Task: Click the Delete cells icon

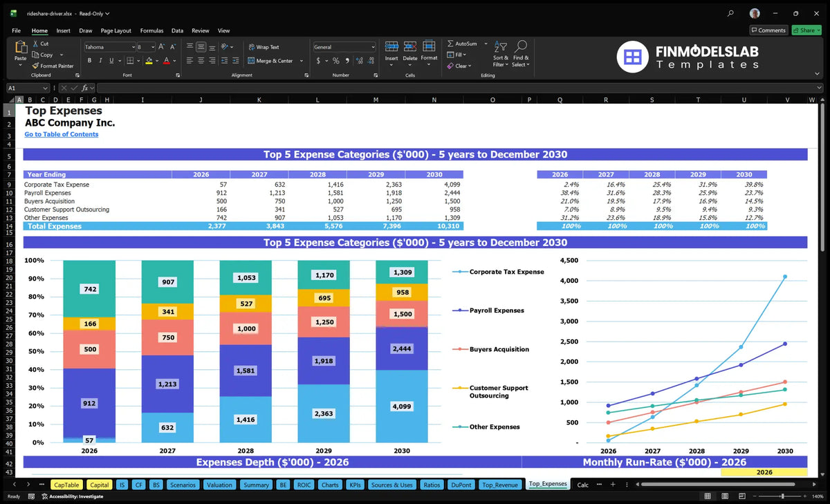Action: (410, 46)
